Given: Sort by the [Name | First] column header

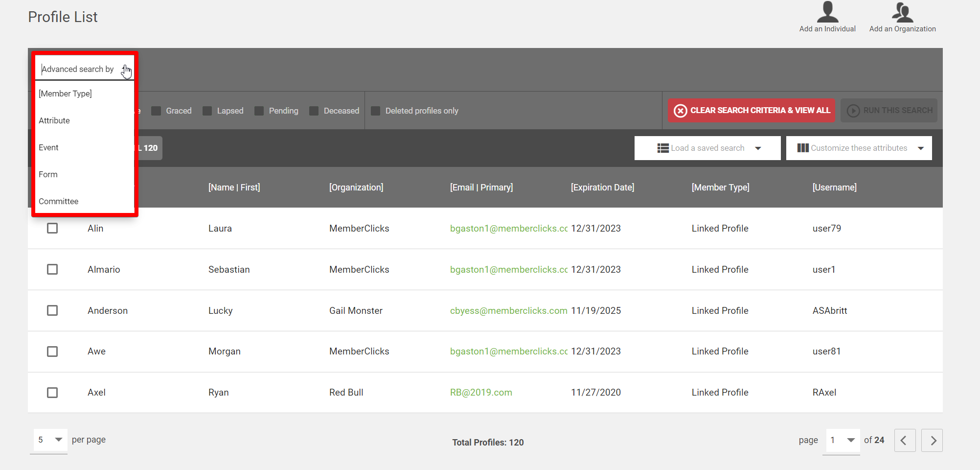Looking at the screenshot, I should point(234,188).
